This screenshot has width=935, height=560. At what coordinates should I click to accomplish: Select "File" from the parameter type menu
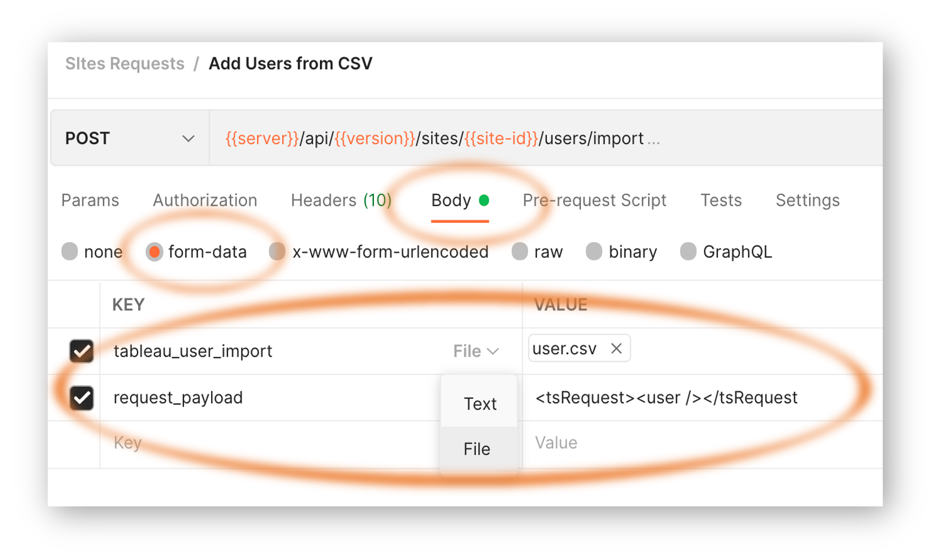coord(477,448)
